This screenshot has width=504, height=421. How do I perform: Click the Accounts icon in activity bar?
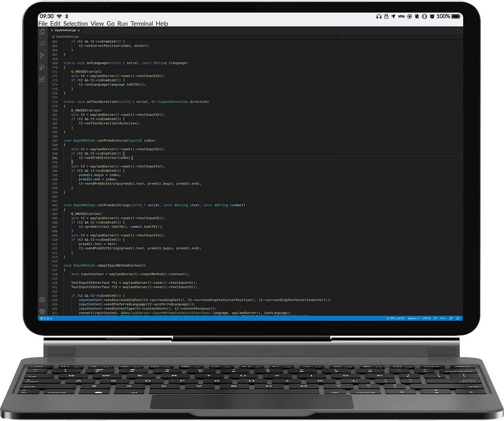(42, 300)
